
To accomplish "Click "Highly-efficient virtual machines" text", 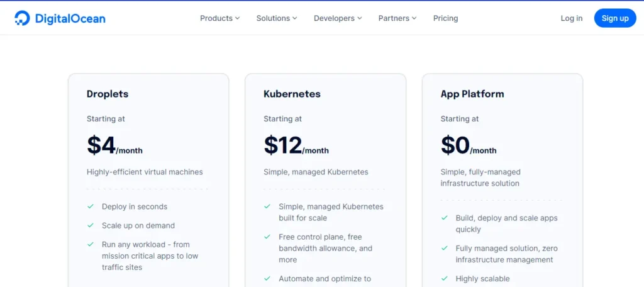I will 145,172.
